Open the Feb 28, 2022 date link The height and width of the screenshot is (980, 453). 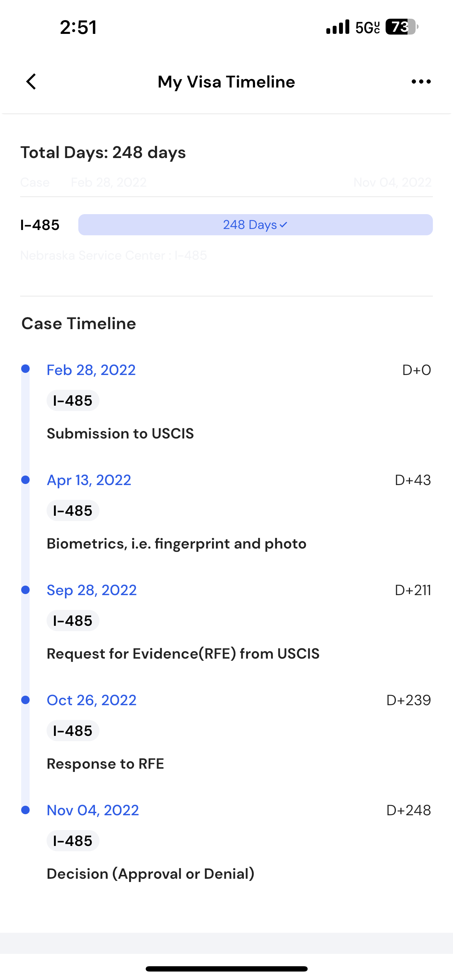(x=91, y=370)
